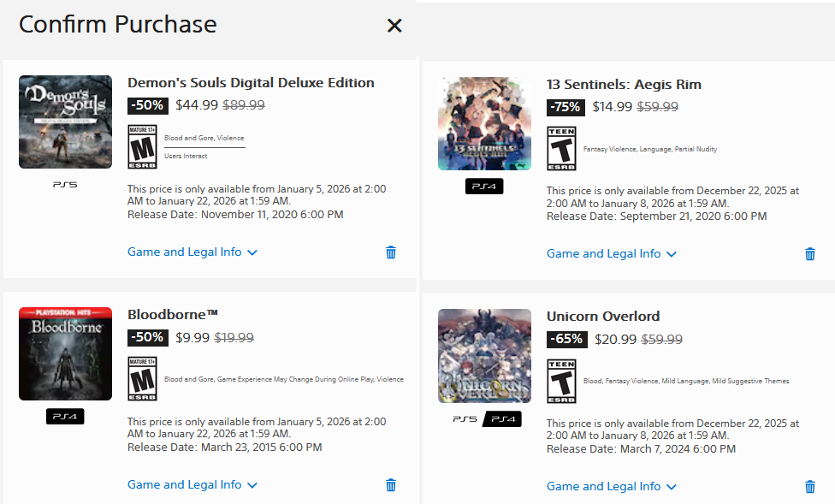The width and height of the screenshot is (835, 504).
Task: Click the Teen ESRB rating icon for Unicorn Overlord
Action: point(561,381)
